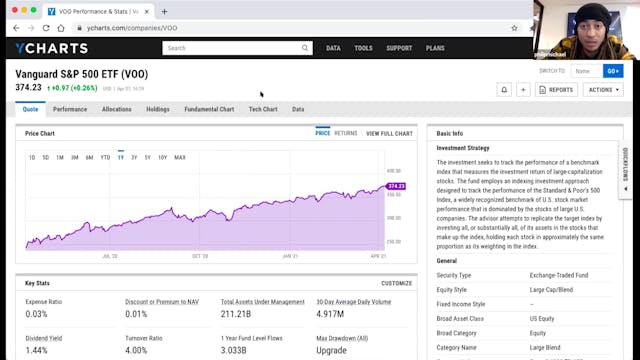Select the 1Y chart range
640x360 pixels.
[x=121, y=158]
